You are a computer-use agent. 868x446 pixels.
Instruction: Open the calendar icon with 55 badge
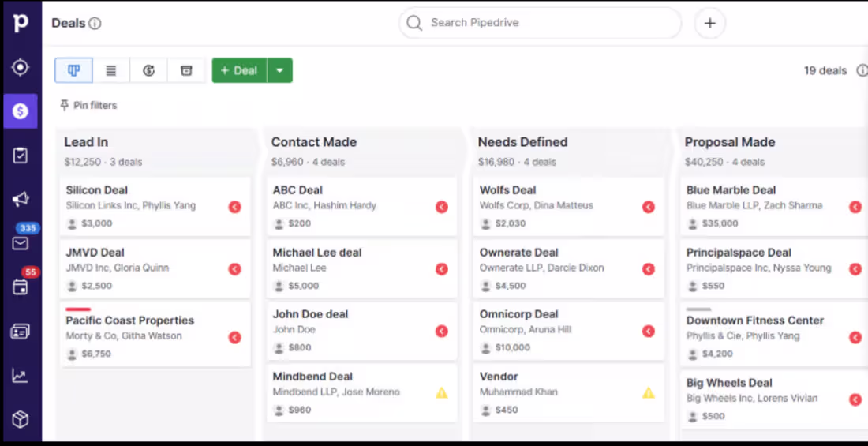coord(20,287)
